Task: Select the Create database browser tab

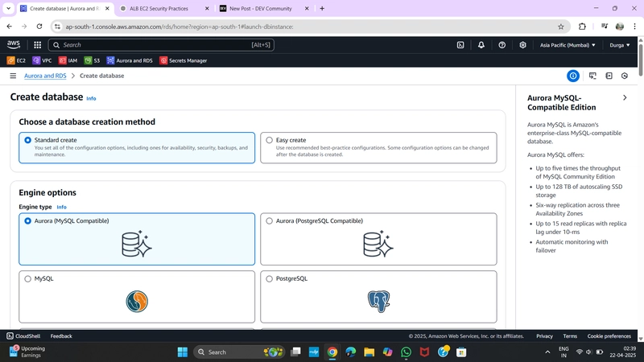Action: pos(64,8)
